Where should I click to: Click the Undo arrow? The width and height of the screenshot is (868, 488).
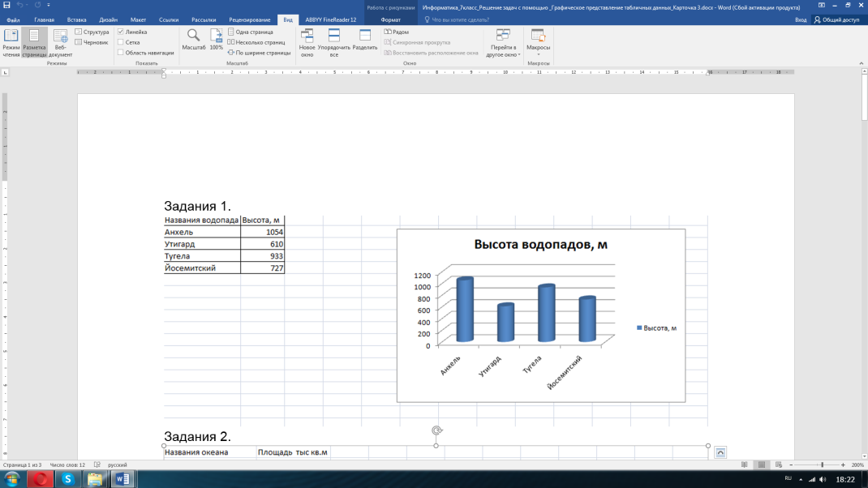click(20, 5)
